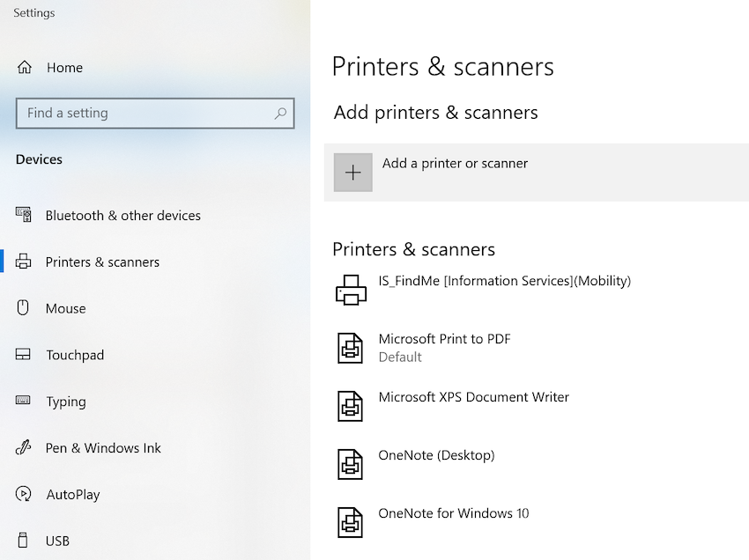Click the search magnifier icon

click(280, 114)
